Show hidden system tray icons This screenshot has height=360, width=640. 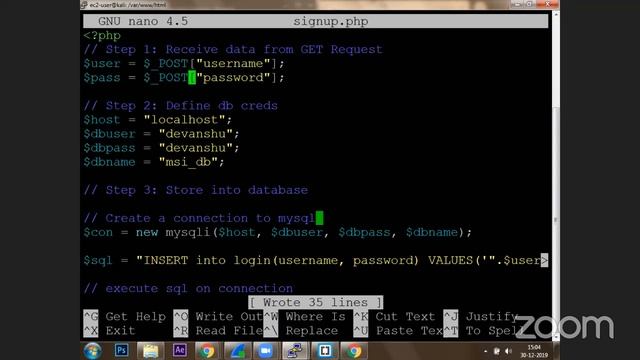(x=485, y=351)
